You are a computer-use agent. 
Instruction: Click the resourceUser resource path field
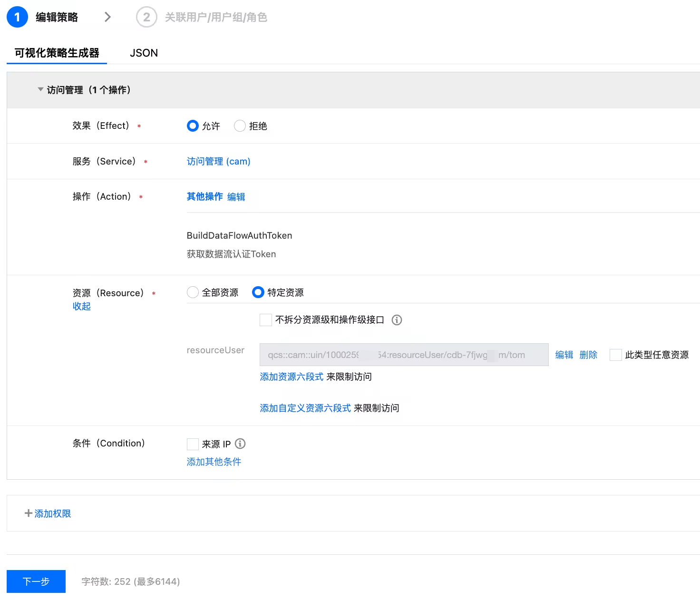pyautogui.click(x=404, y=355)
